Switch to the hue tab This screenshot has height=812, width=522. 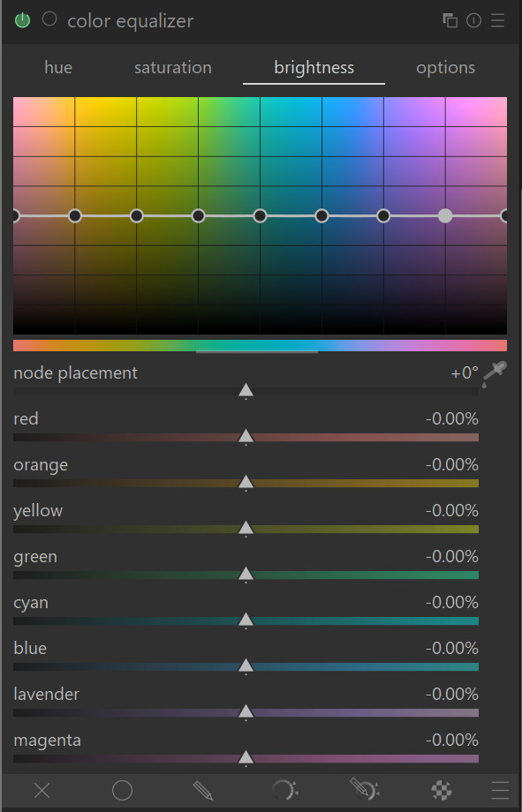click(x=58, y=67)
